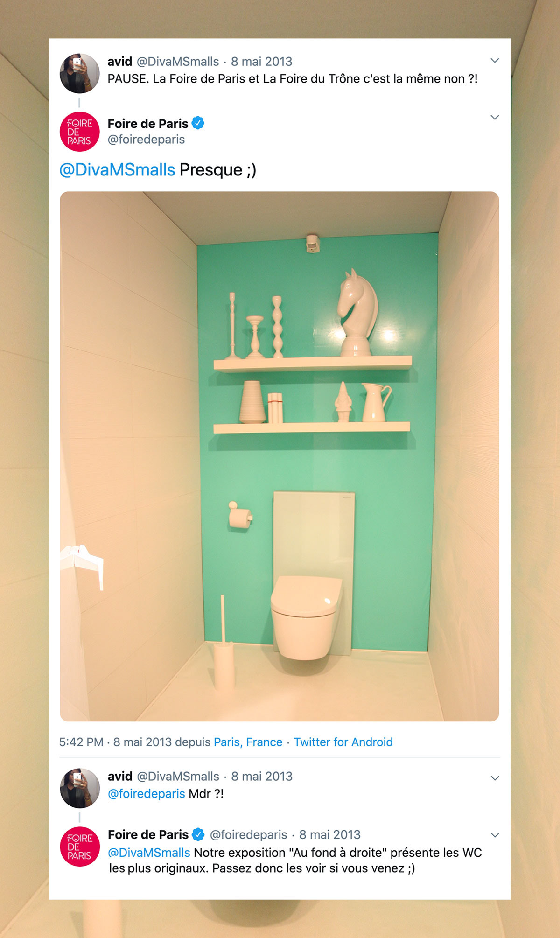Open the @DivaMSmalls mention before Presque
The height and width of the screenshot is (938, 560).
[x=117, y=170]
